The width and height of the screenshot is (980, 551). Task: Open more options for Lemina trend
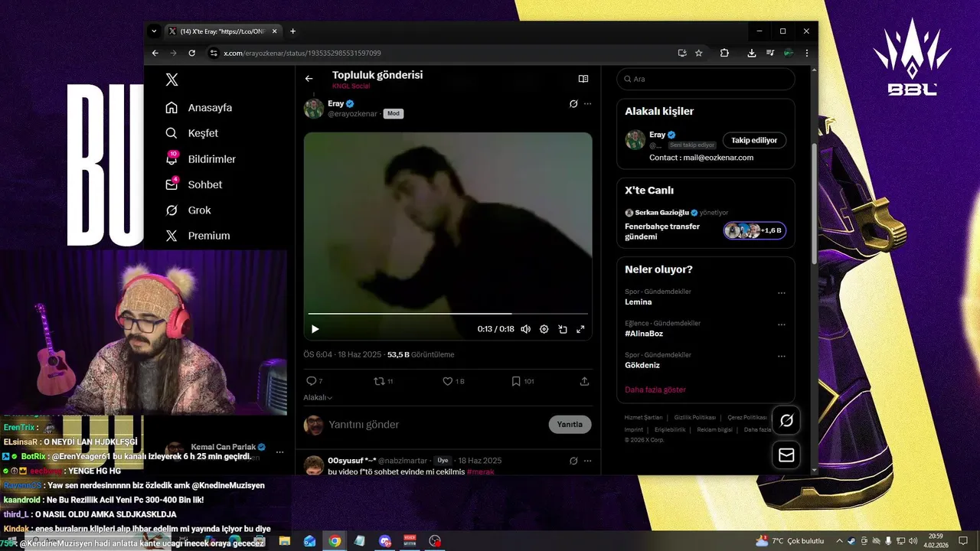(782, 292)
